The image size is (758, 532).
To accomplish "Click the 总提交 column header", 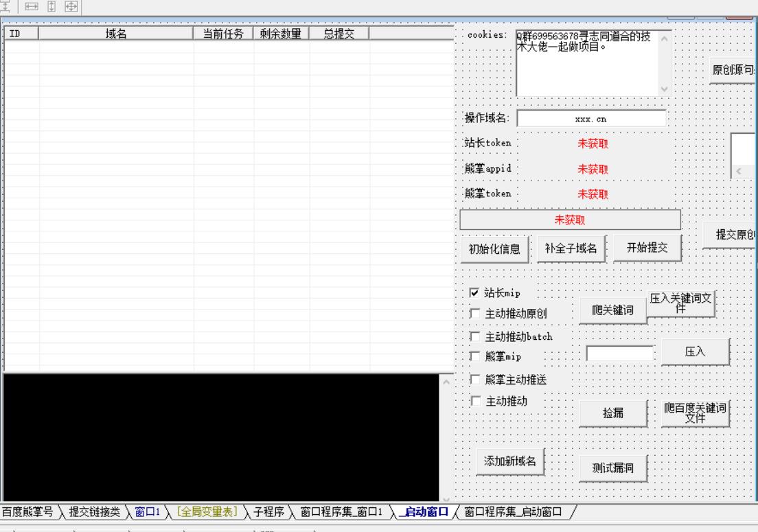I will (339, 34).
